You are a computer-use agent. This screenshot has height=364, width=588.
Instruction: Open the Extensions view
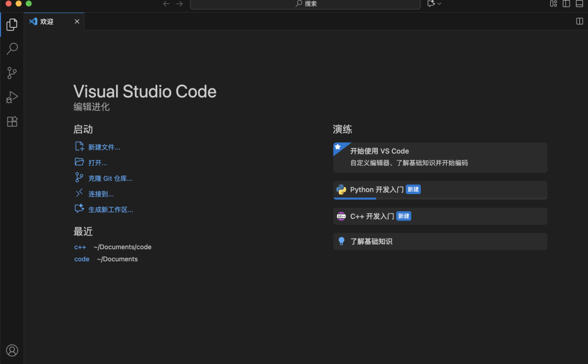tap(11, 122)
